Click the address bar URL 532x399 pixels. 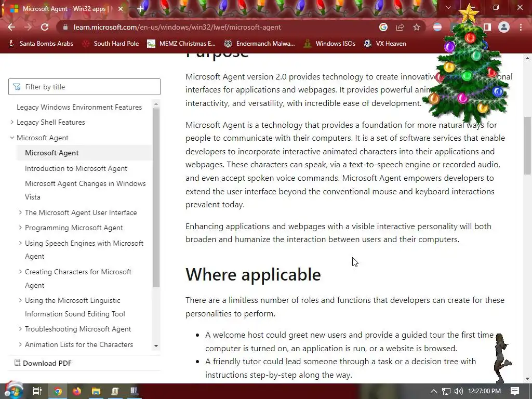177,27
